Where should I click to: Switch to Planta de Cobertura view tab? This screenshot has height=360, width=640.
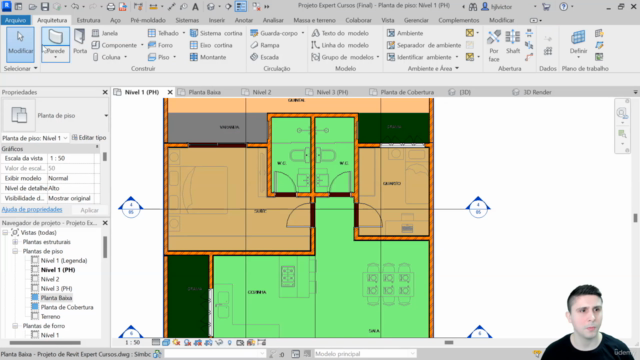click(407, 92)
